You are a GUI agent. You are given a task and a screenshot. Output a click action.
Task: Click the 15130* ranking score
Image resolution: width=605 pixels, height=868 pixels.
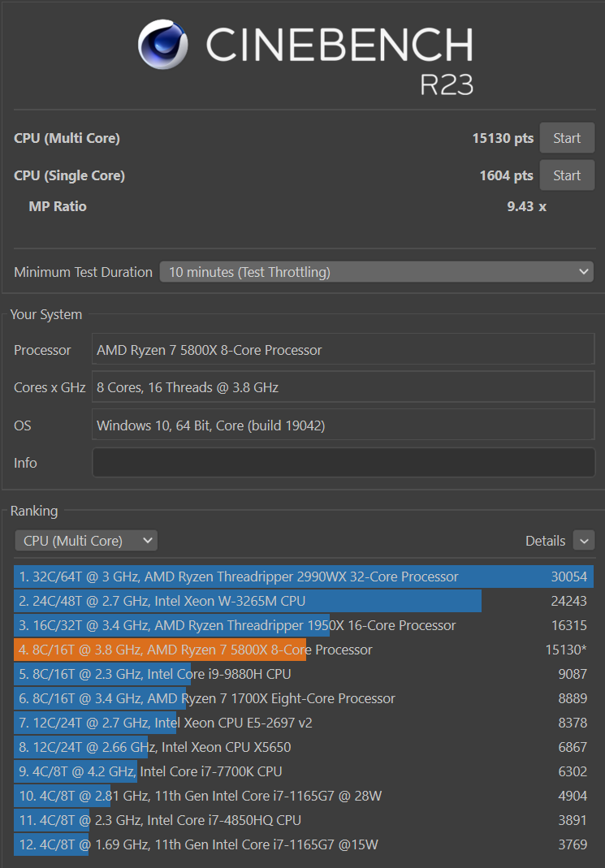point(566,650)
